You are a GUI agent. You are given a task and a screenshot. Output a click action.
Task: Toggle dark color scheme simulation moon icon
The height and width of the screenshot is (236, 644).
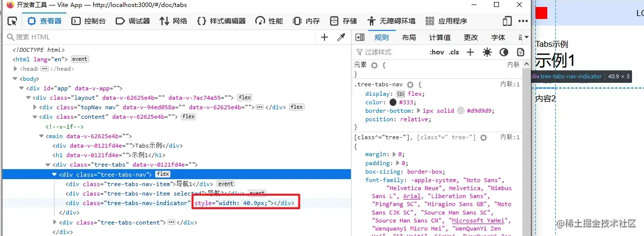point(504,52)
